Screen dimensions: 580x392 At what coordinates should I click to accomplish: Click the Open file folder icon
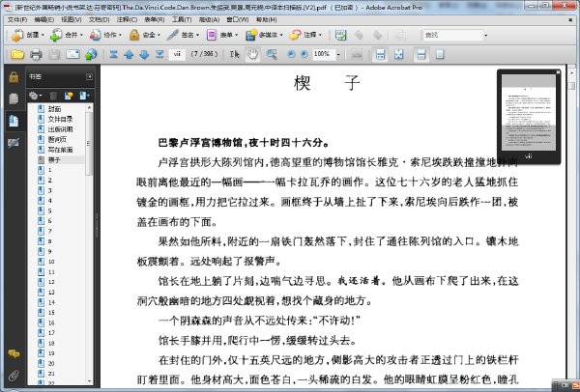17,55
